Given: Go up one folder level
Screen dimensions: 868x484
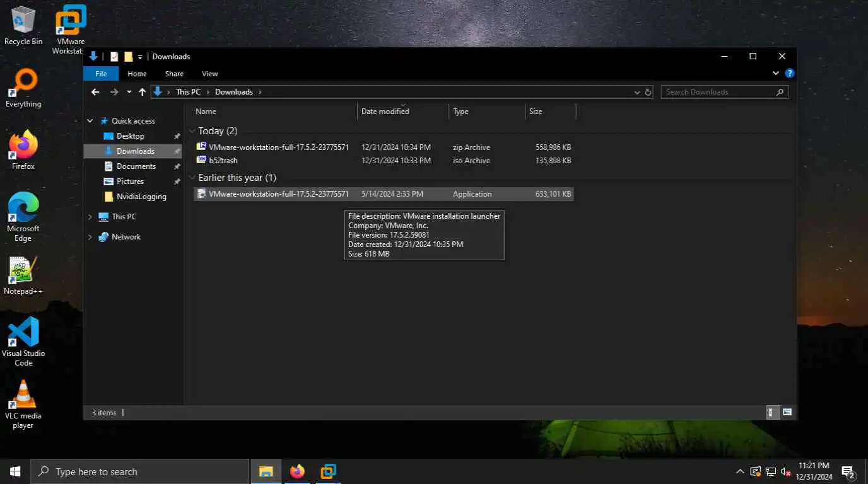Looking at the screenshot, I should (x=142, y=92).
